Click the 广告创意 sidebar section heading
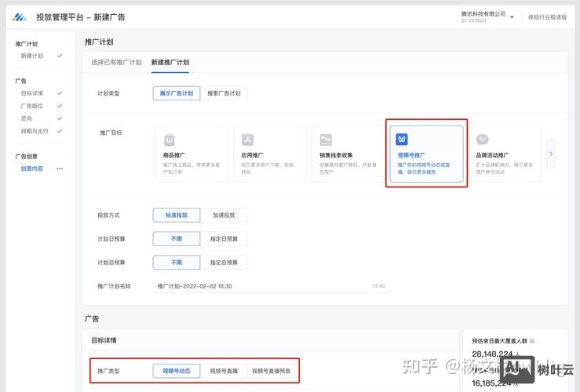This screenshot has width=580, height=392. point(26,156)
